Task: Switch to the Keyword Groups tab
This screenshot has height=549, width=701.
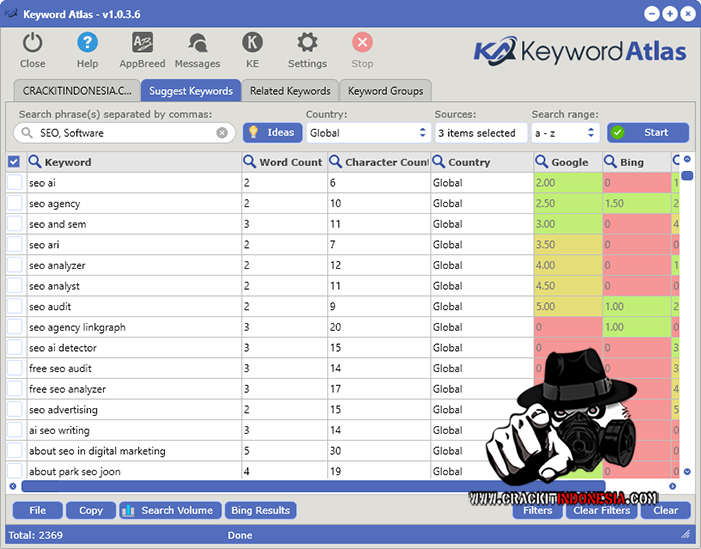Action: pos(385,91)
